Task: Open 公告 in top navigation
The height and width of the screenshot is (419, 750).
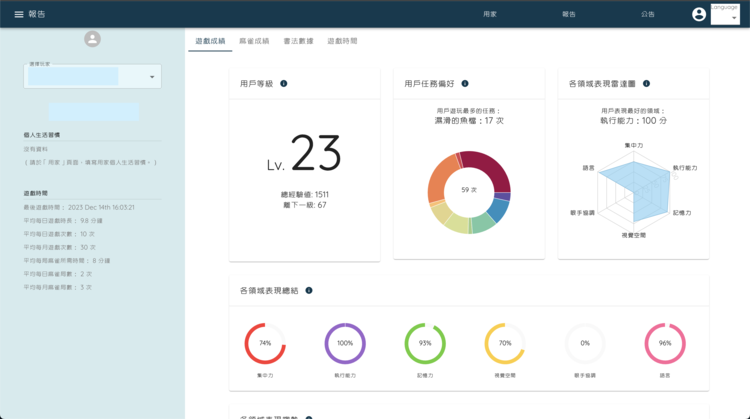Action: click(x=648, y=15)
